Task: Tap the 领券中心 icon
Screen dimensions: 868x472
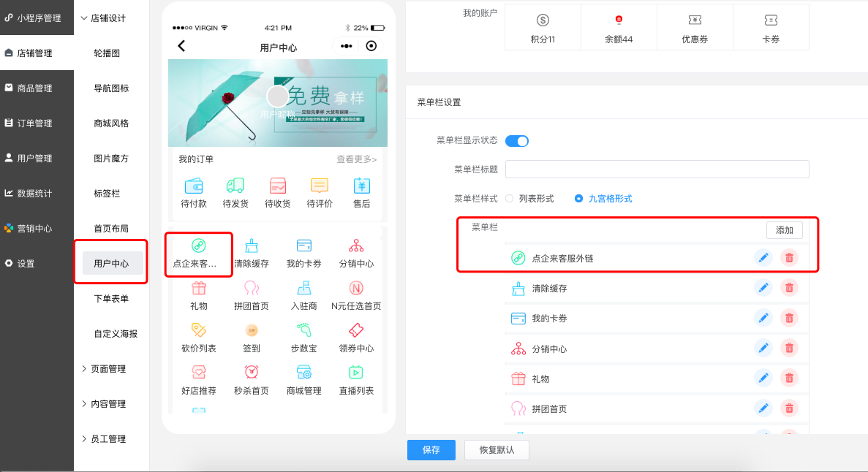Action: coord(356,330)
